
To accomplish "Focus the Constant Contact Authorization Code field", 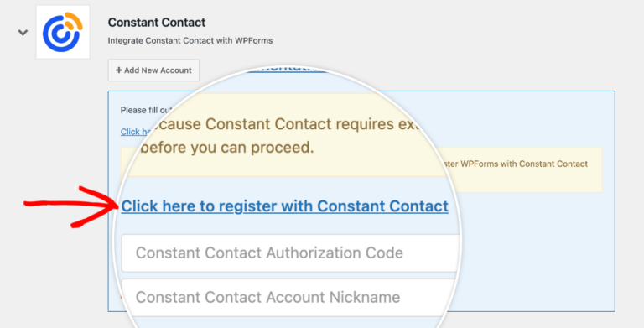I will pos(290,253).
